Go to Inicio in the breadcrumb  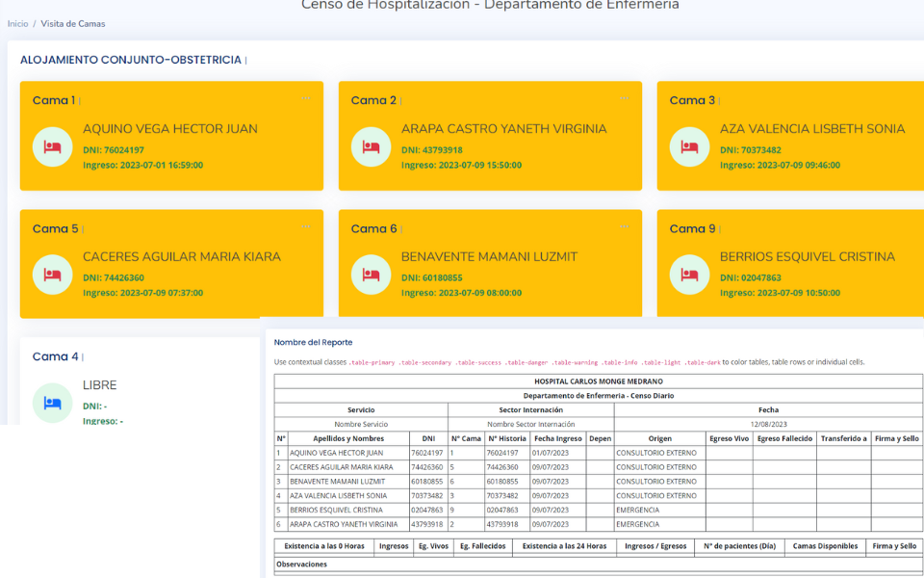17,23
